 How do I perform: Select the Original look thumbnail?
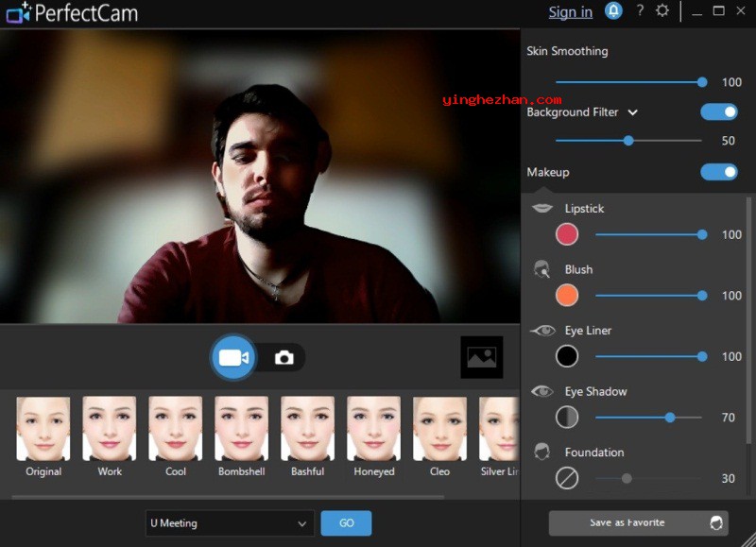43,429
